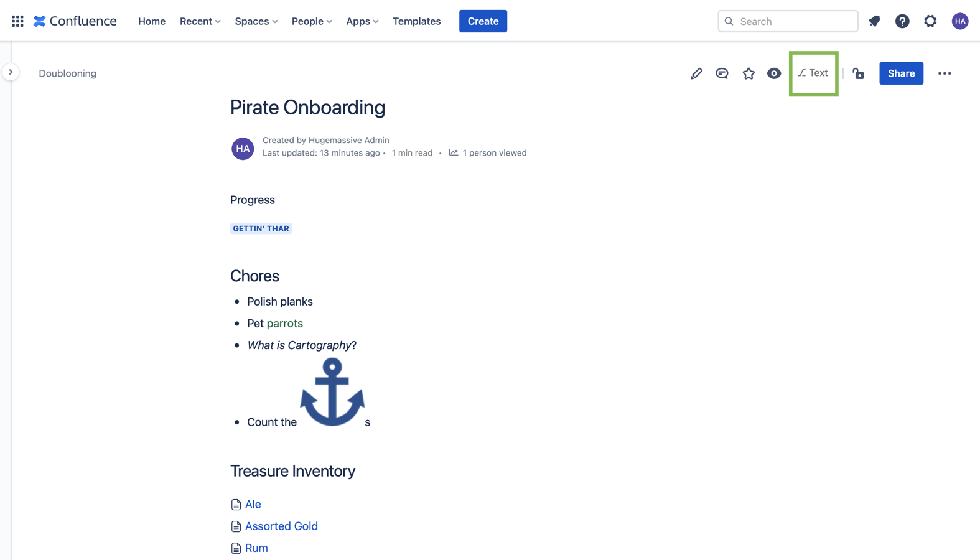Focus the Search field
Image resolution: width=980 pixels, height=560 pixels.
click(788, 21)
